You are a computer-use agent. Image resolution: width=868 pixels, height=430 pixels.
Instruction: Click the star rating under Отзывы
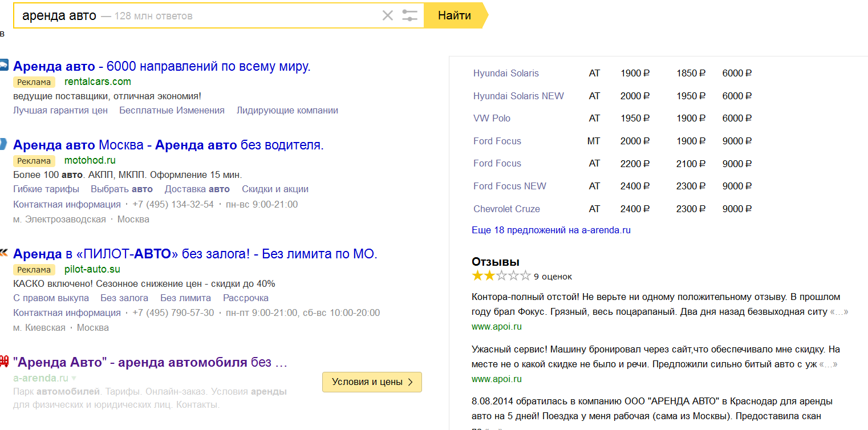pos(501,276)
